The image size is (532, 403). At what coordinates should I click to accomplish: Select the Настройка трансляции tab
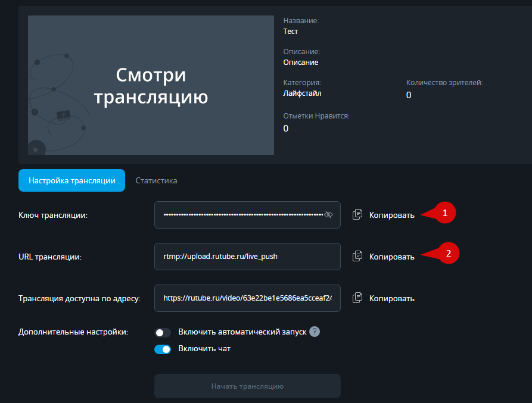coord(71,180)
